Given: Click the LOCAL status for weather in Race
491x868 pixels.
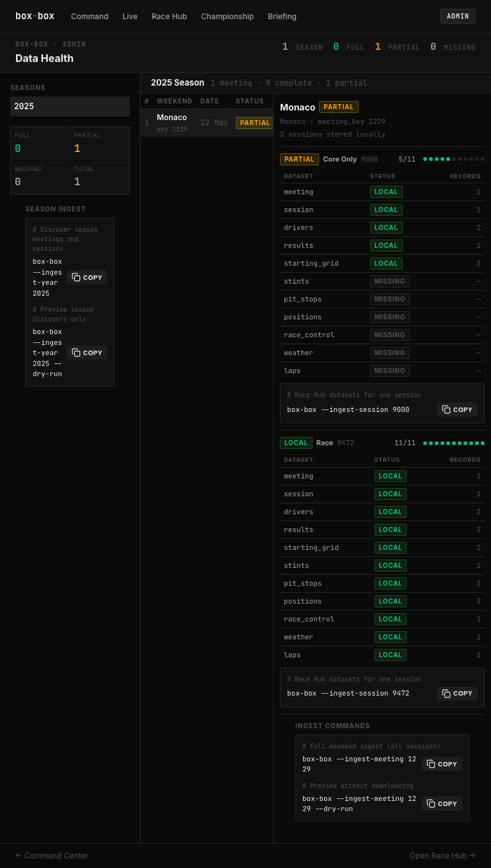Looking at the screenshot, I should click(391, 637).
